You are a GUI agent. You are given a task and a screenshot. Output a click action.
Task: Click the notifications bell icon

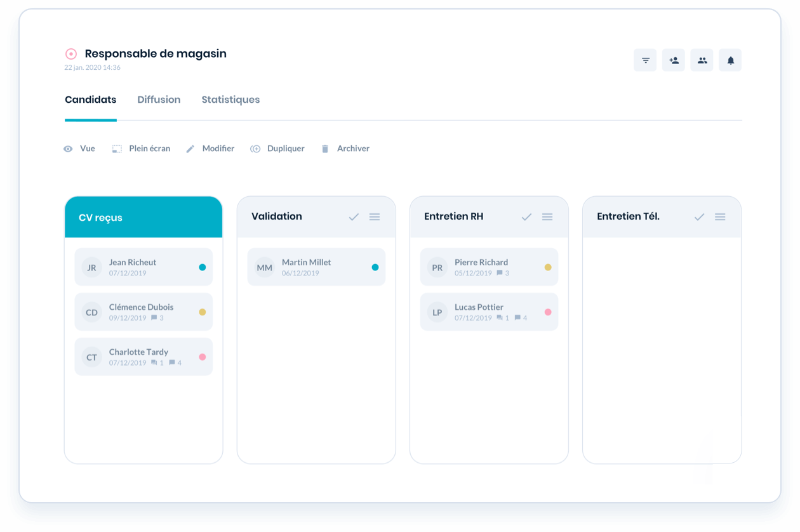tap(730, 60)
